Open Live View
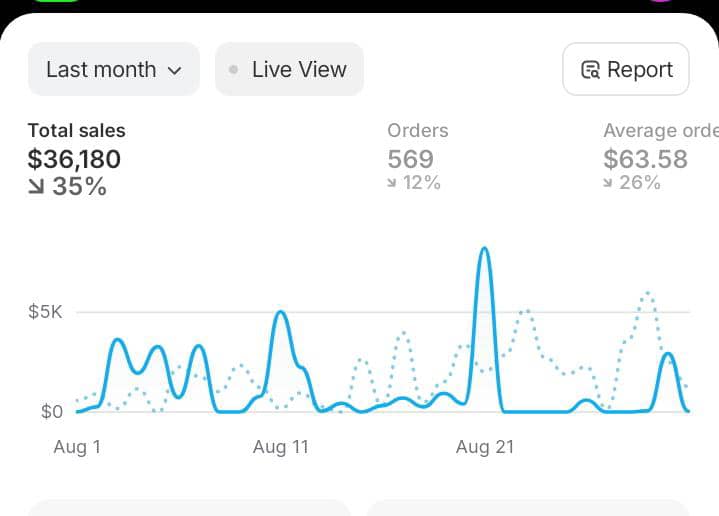Screen dimensions: 719x516 (x=289, y=69)
